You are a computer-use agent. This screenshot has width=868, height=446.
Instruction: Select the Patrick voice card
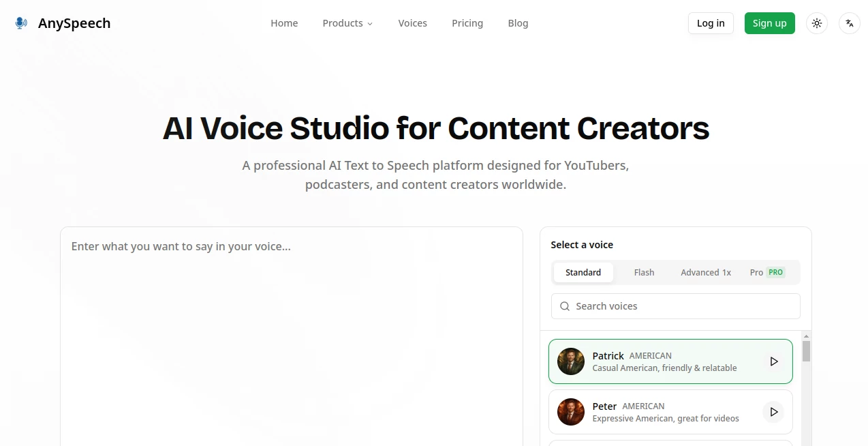click(x=670, y=361)
